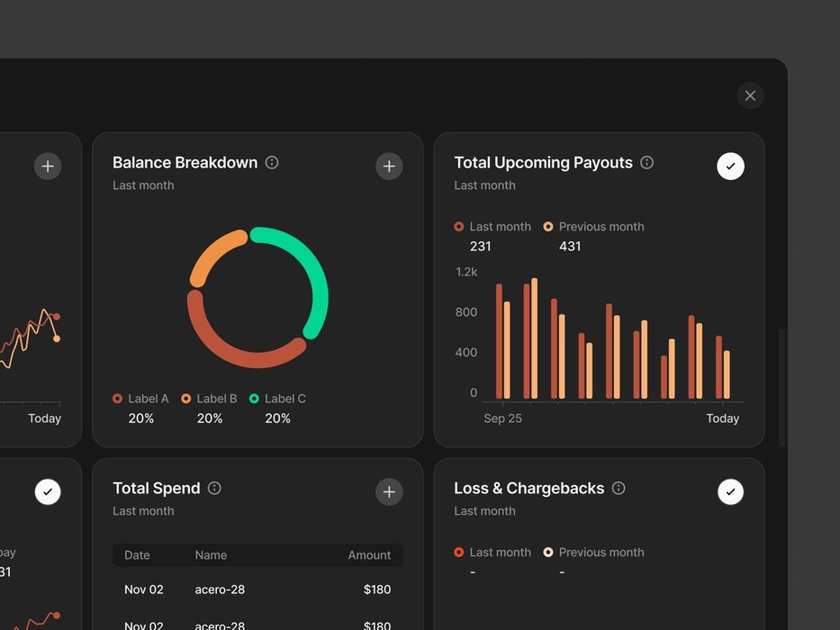Click Label A legend dot in donut chart

tap(118, 399)
